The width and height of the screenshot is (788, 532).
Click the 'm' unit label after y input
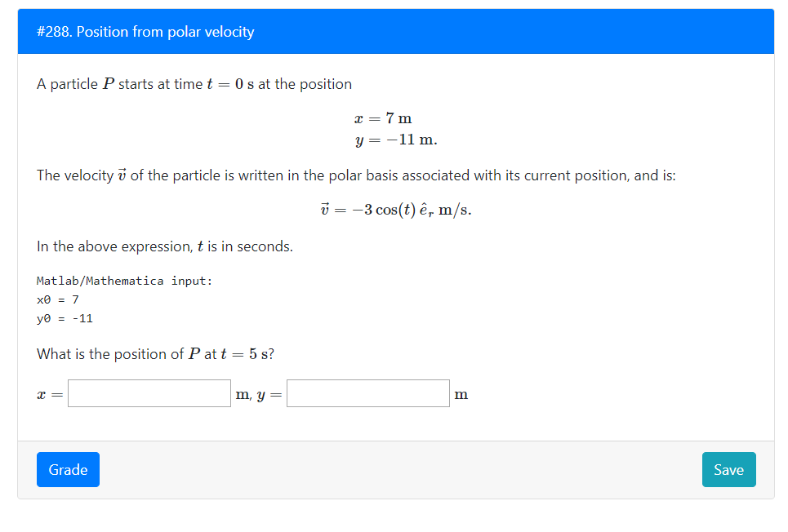coord(461,394)
